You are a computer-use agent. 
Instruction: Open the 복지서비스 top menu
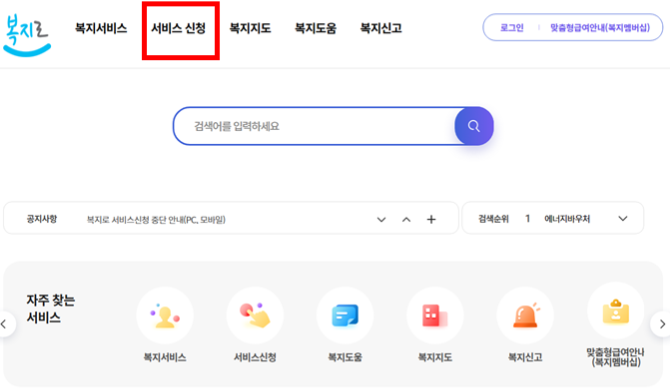click(x=101, y=28)
